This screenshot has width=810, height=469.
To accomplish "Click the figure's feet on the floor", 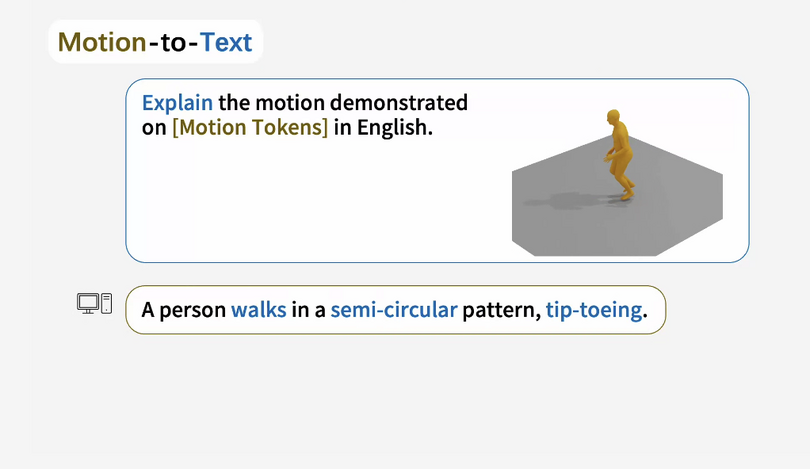I will tap(627, 193).
